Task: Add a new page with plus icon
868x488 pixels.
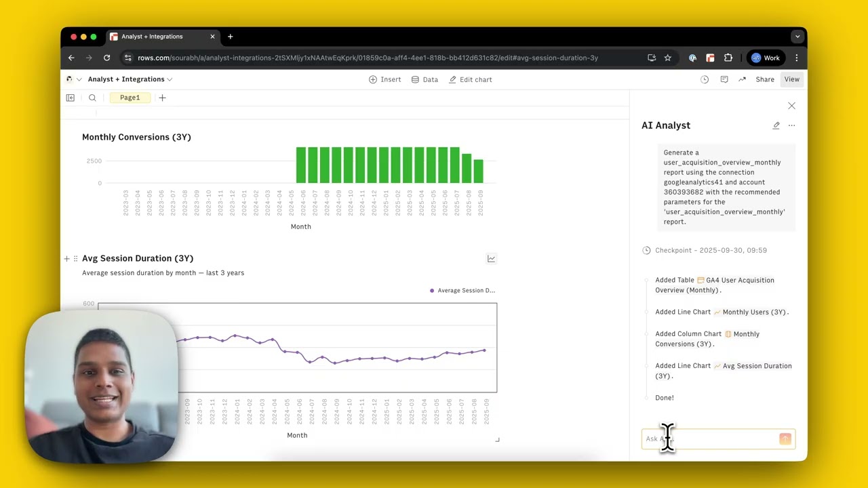Action: (x=162, y=98)
